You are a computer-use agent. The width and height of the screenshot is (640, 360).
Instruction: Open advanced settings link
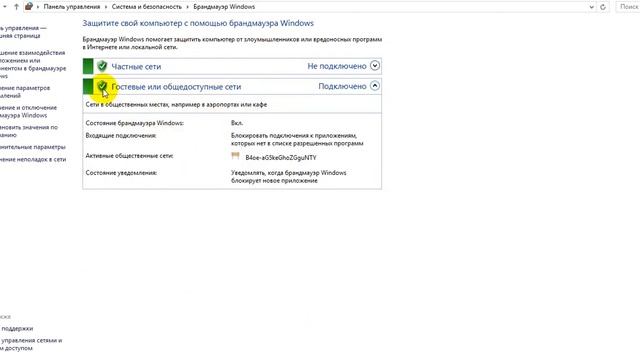33,147
